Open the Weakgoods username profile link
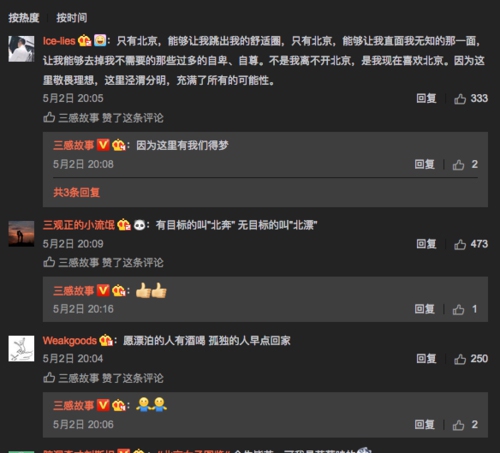 [70, 341]
